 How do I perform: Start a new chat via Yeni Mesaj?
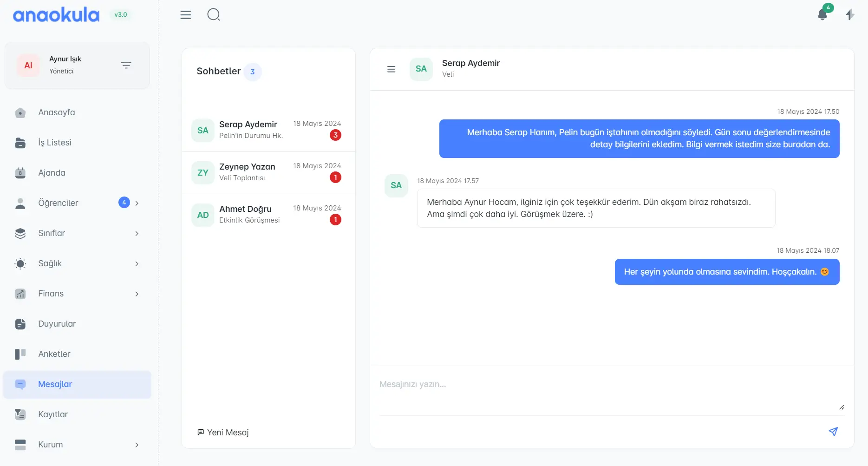point(223,433)
